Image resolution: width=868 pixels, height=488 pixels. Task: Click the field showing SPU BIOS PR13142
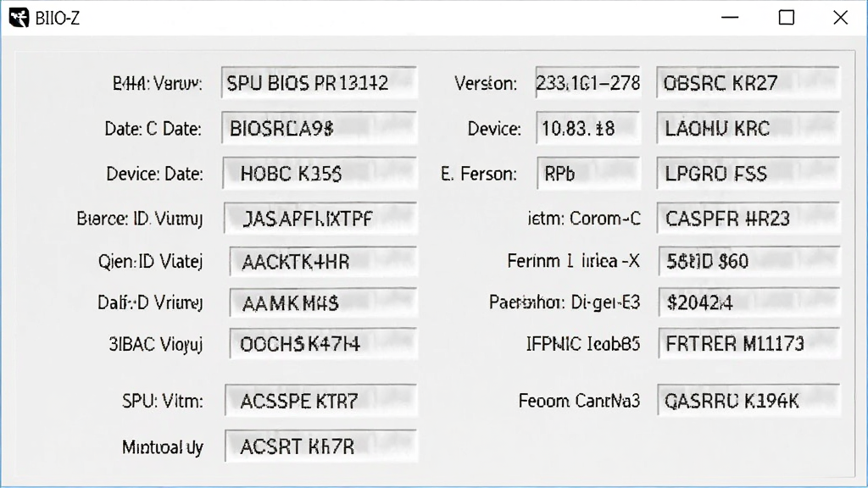point(319,82)
